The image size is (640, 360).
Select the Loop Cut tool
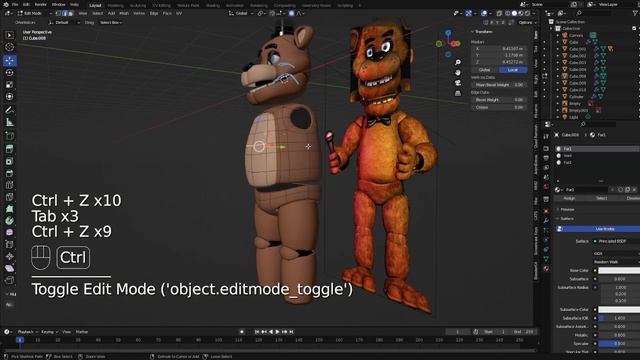pos(9,185)
